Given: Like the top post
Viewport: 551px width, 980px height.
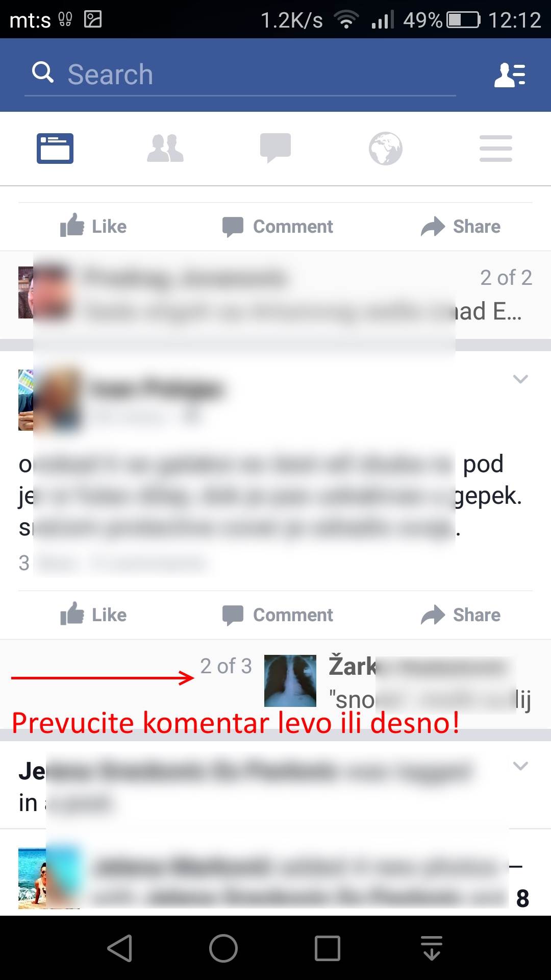Looking at the screenshot, I should pos(93,226).
